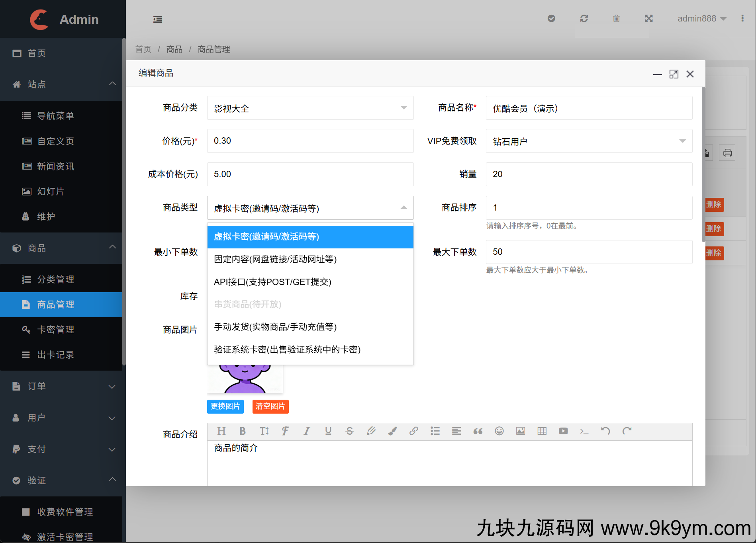
Task: Click the 清空图片 button
Action: (x=270, y=406)
